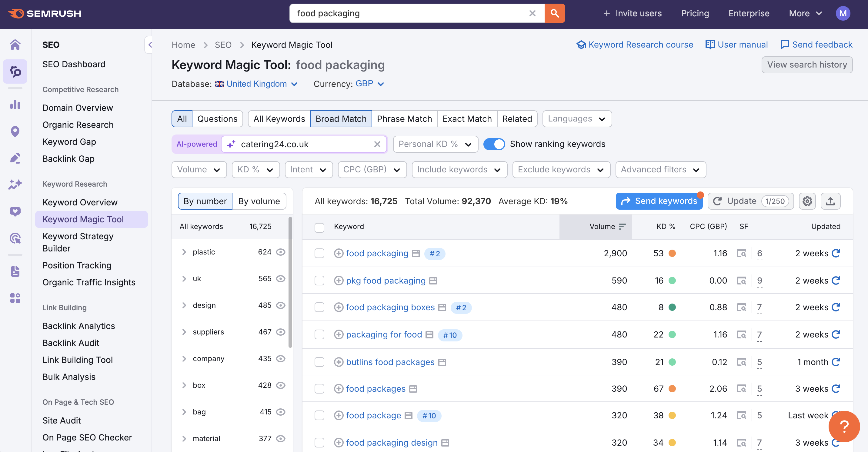Open Keyword Overview icon beside packaging for food
The width and height of the screenshot is (868, 452).
[429, 335]
